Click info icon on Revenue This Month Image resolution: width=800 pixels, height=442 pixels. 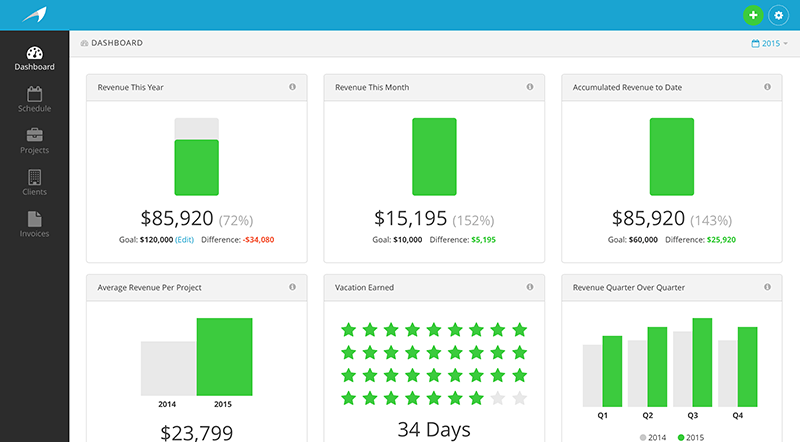pos(530,87)
